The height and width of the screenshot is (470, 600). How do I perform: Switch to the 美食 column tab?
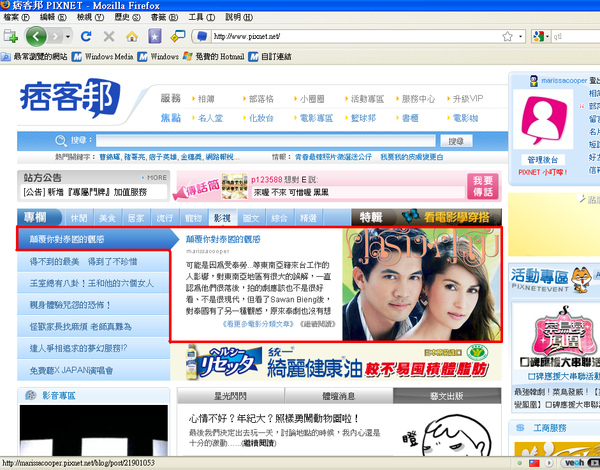point(108,218)
